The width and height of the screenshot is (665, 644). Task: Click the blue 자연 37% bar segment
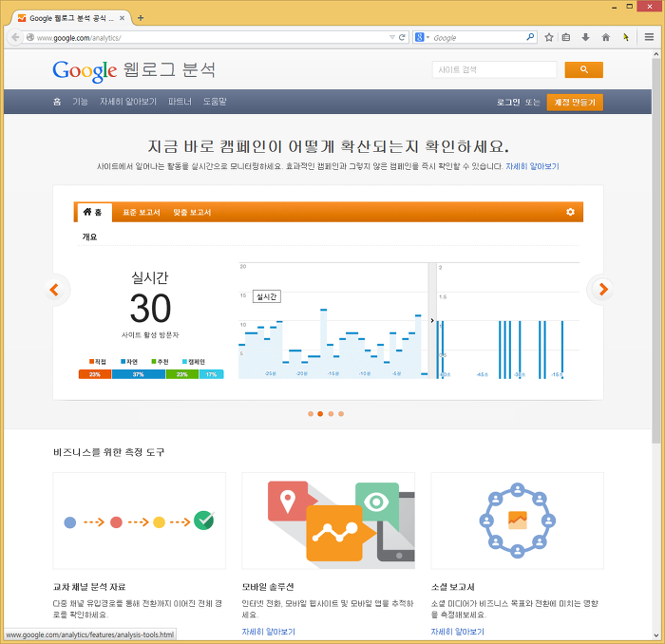tap(139, 374)
